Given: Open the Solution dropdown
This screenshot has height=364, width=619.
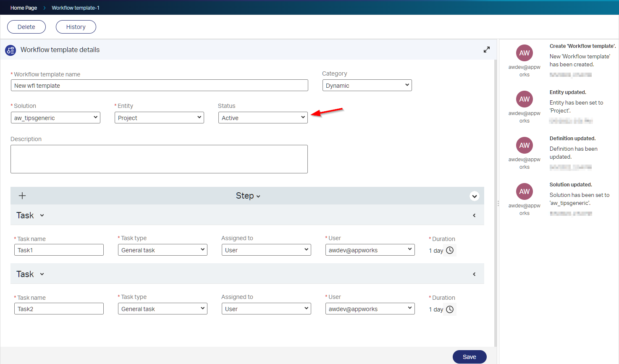Looking at the screenshot, I should [x=55, y=118].
